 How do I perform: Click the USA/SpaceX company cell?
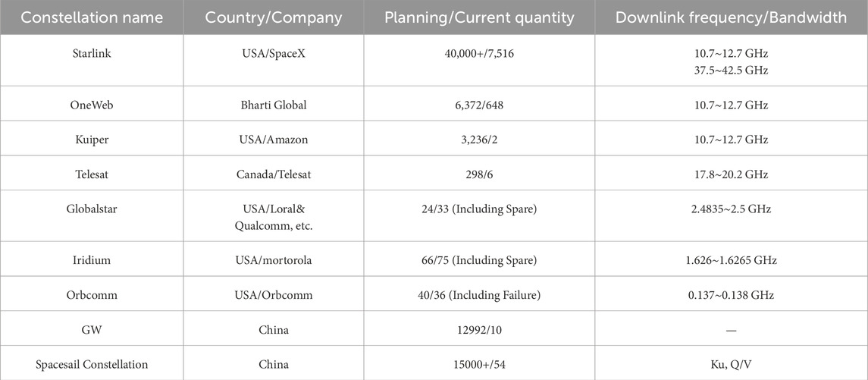[x=274, y=55]
